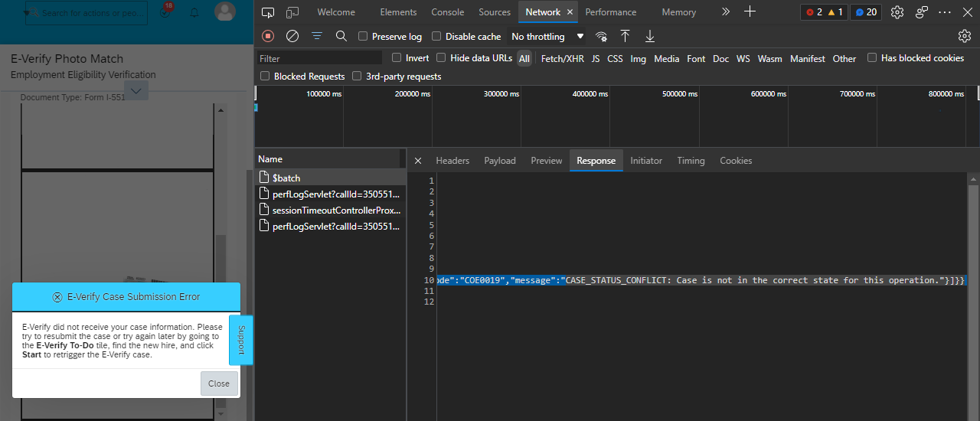Select the Response tab
This screenshot has height=421, width=980.
point(596,161)
